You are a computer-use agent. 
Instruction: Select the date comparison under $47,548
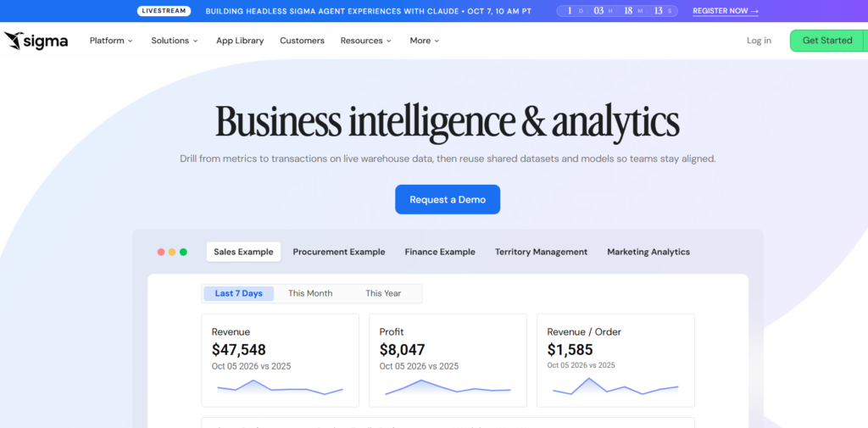(x=251, y=366)
